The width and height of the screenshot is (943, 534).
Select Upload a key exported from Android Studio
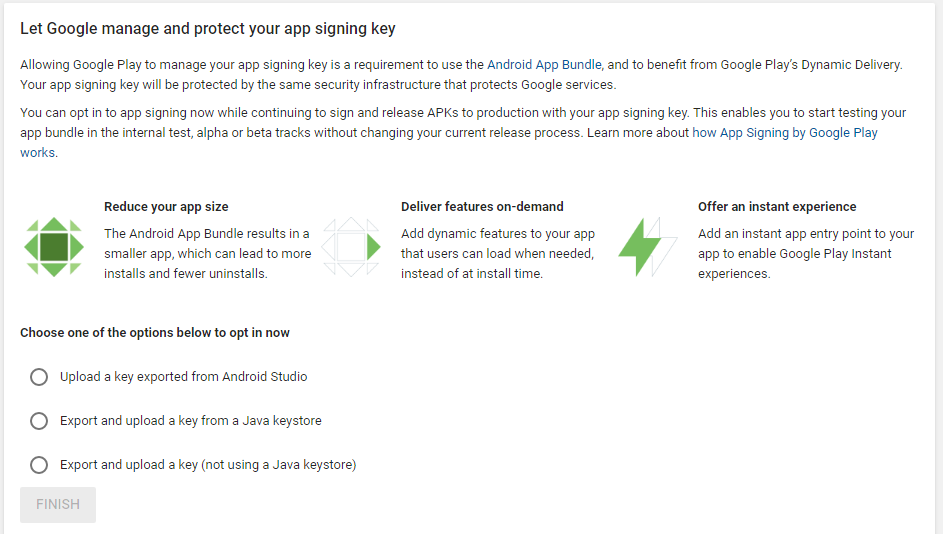point(39,377)
